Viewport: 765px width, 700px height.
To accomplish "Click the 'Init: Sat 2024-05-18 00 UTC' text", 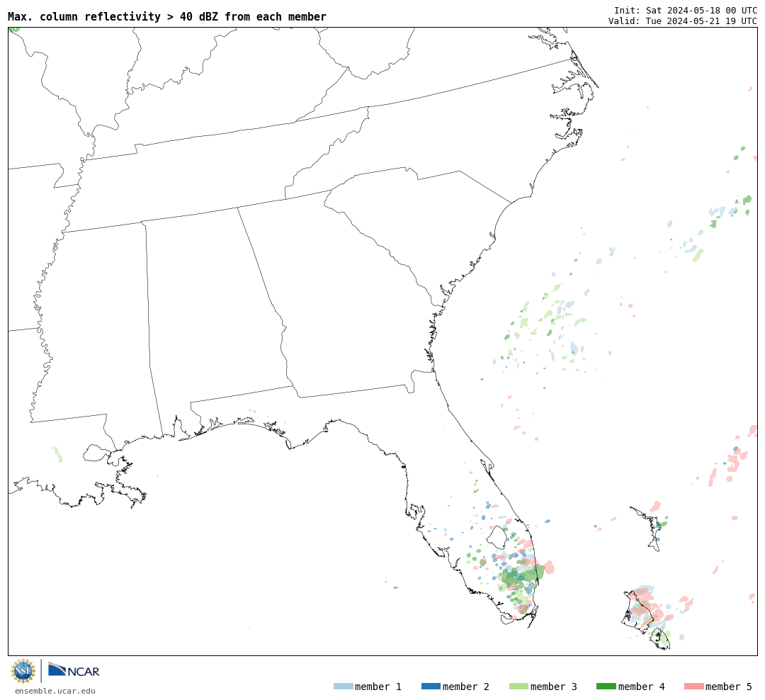I will tap(686, 10).
